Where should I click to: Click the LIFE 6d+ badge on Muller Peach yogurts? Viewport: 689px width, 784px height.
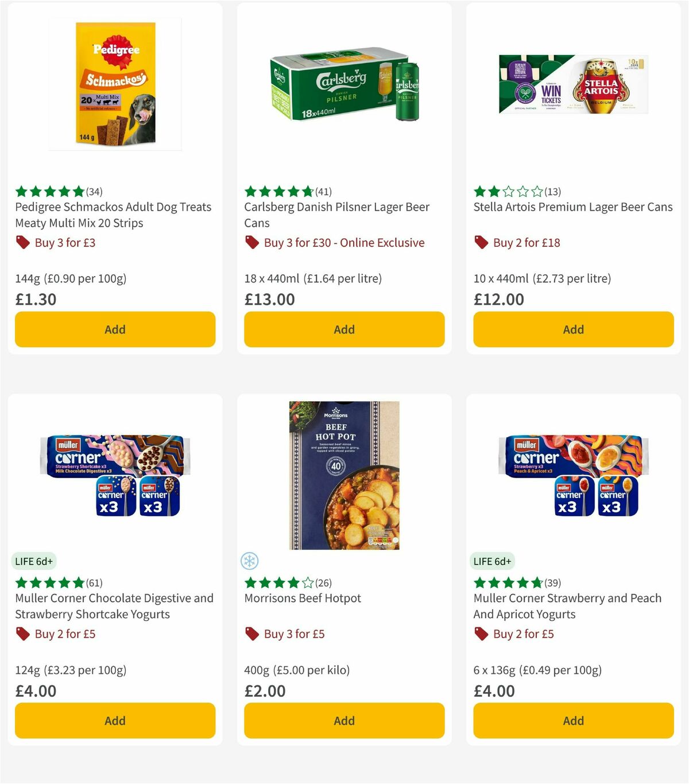[x=493, y=561]
